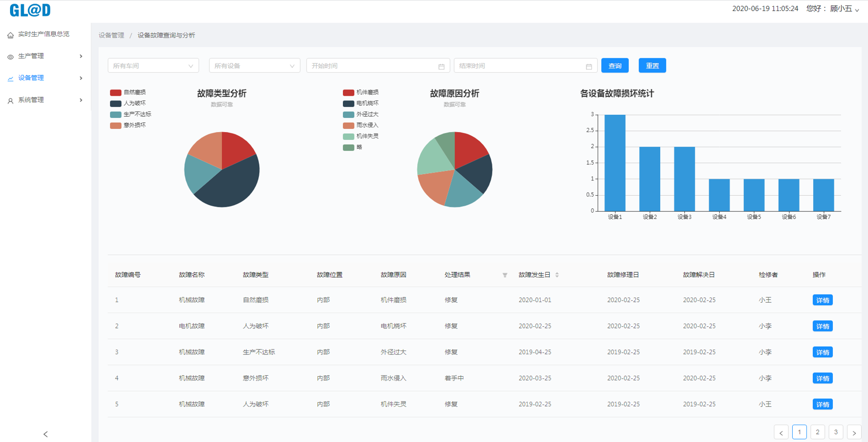
Task: Collapse the sidebar with the left arrow
Action: [x=46, y=434]
